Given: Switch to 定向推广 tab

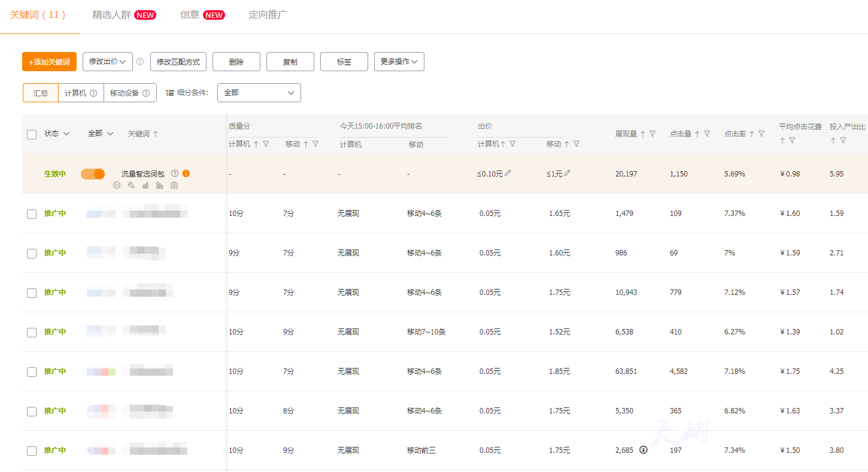Looking at the screenshot, I should tap(268, 15).
